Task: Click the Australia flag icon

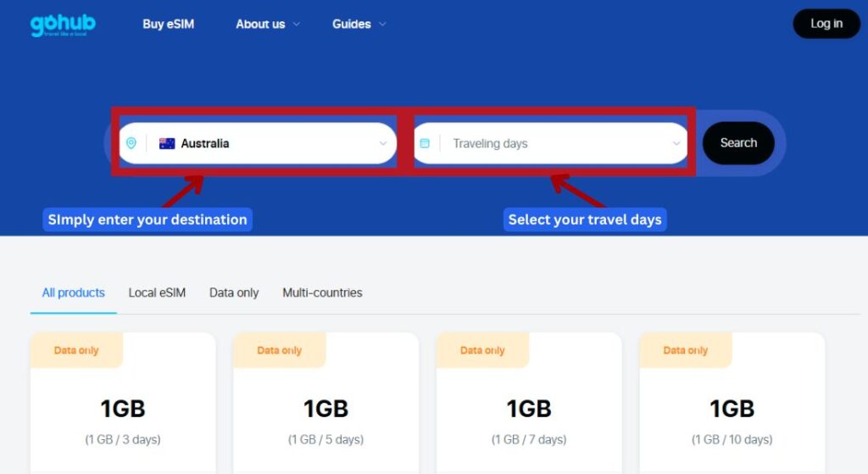Action: [167, 143]
